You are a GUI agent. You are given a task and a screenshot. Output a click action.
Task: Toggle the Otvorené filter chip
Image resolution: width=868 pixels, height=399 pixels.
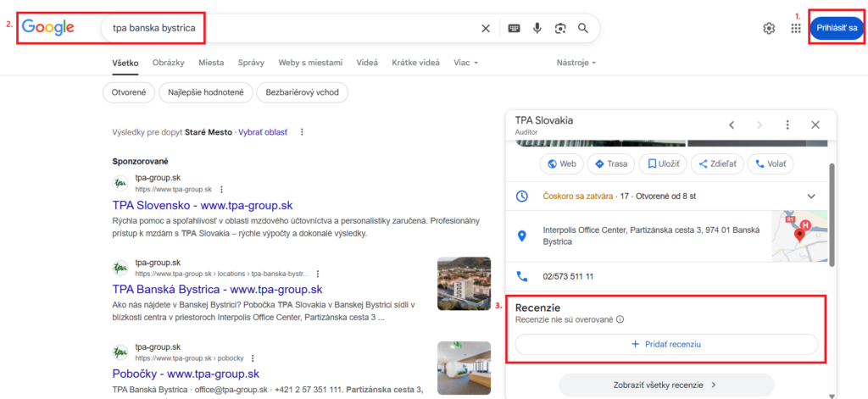pos(129,92)
